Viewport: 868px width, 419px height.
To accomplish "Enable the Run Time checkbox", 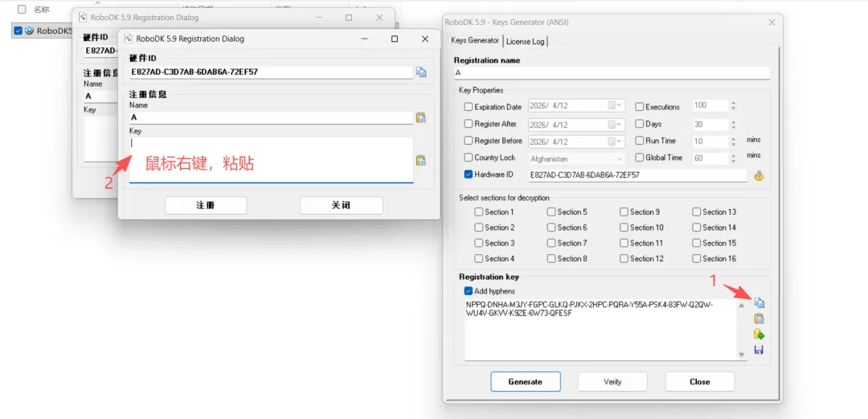I will [640, 141].
